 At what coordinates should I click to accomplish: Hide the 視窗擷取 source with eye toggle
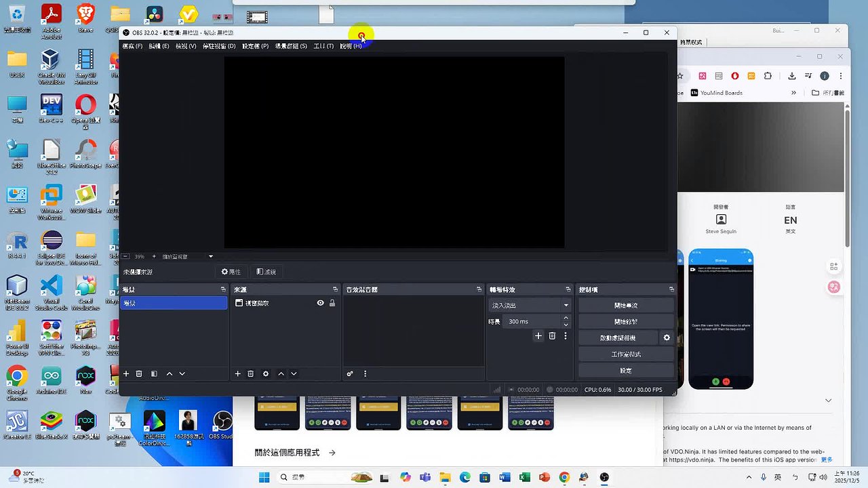[x=320, y=303]
